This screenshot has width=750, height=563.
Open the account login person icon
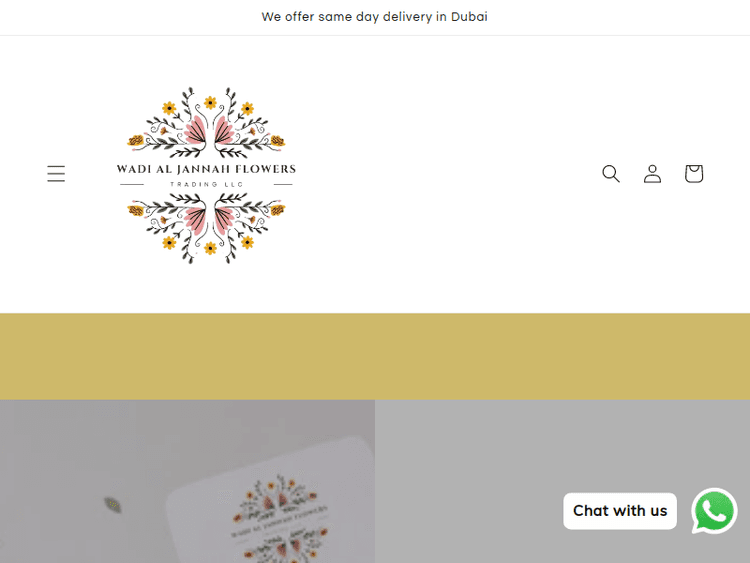click(x=652, y=174)
